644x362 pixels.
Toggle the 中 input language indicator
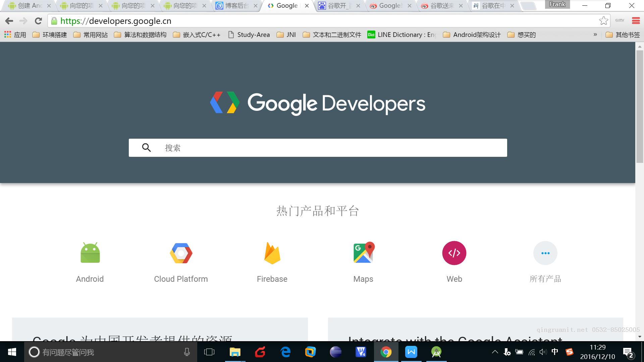click(x=555, y=352)
